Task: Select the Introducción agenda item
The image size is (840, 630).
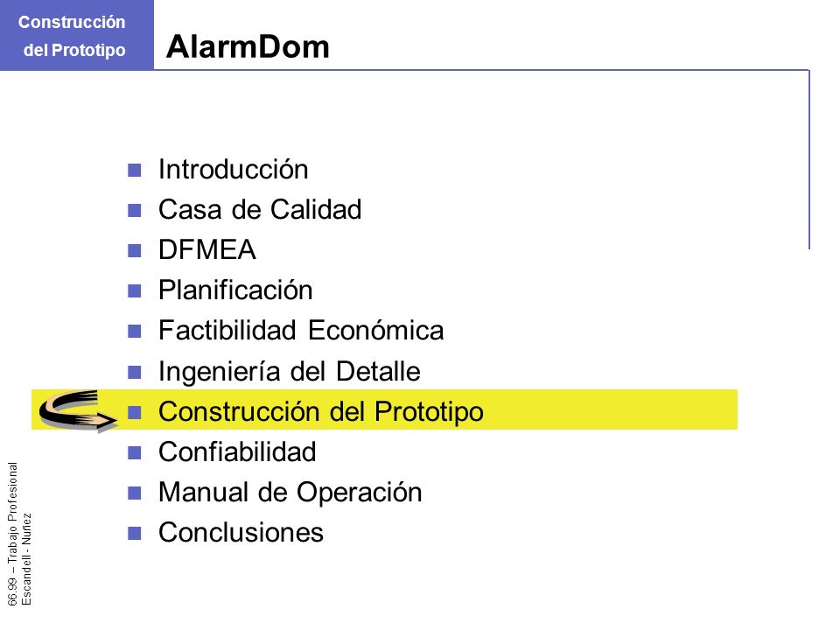Action: [x=233, y=169]
